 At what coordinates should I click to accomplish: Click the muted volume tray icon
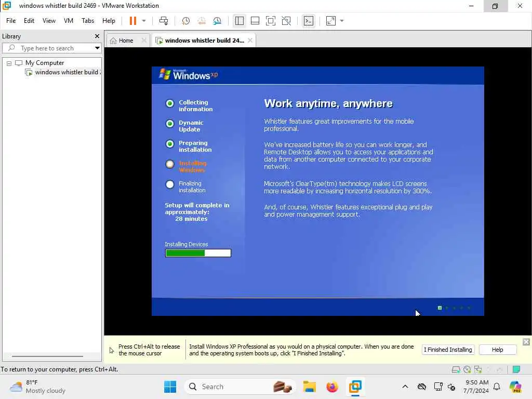point(451,387)
